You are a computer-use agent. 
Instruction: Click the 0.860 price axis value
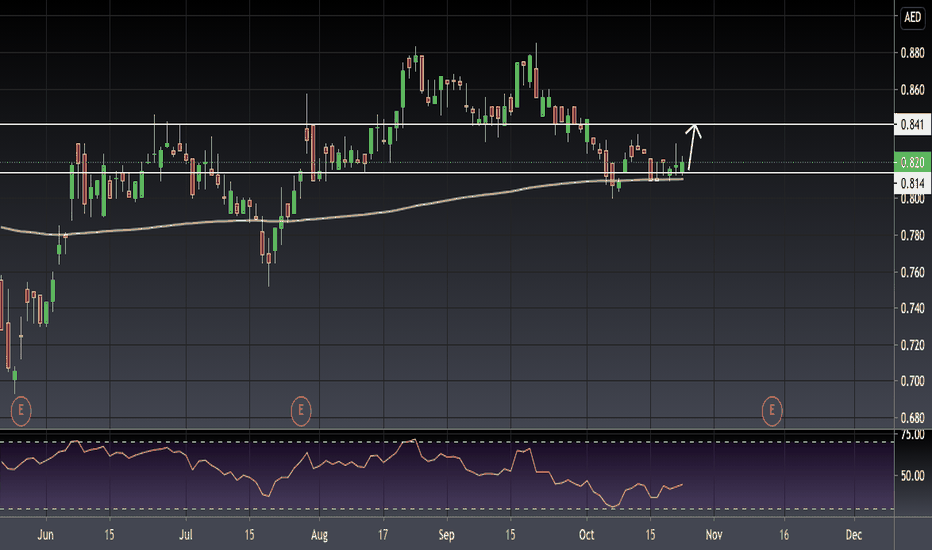[912, 90]
